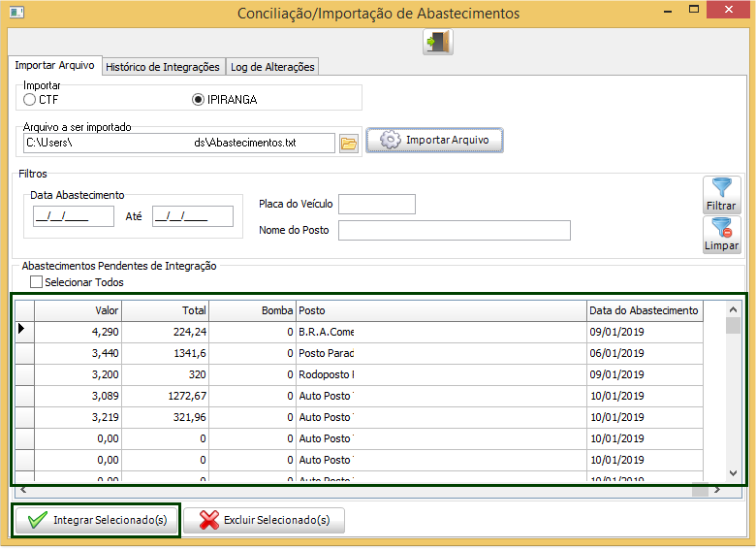Open the Log de Alterações tab
The image size is (756, 549).
tap(272, 67)
